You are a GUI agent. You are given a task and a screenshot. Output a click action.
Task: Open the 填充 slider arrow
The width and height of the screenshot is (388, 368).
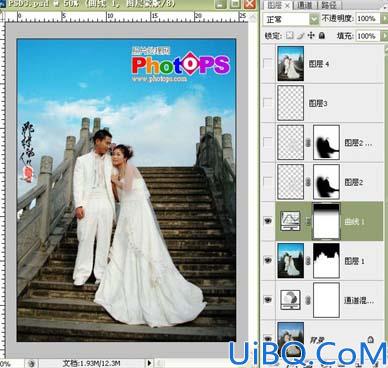pyautogui.click(x=383, y=36)
